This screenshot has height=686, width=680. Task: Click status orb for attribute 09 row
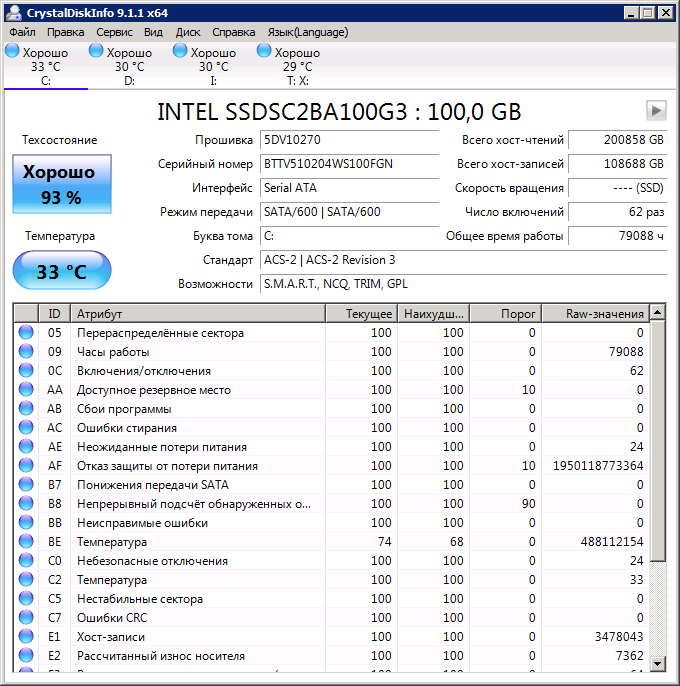coord(26,351)
